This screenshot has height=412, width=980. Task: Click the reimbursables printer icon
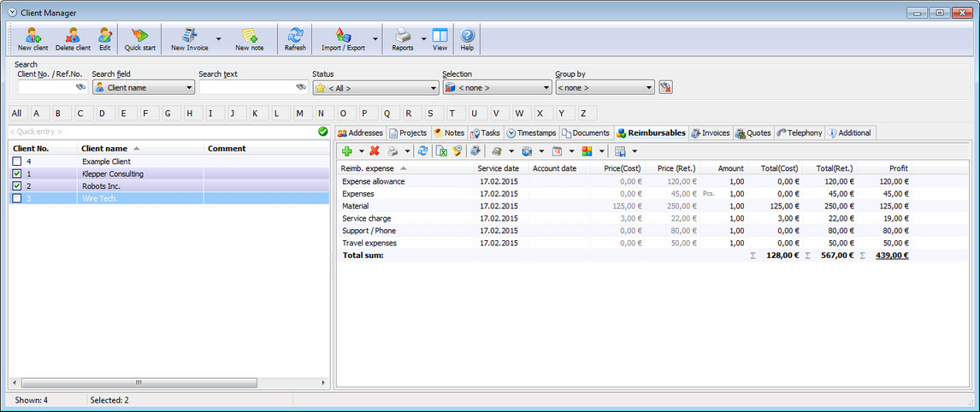click(x=393, y=150)
